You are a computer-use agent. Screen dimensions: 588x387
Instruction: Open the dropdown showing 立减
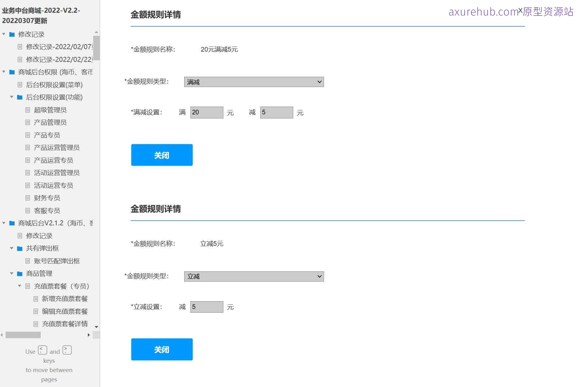(254, 276)
